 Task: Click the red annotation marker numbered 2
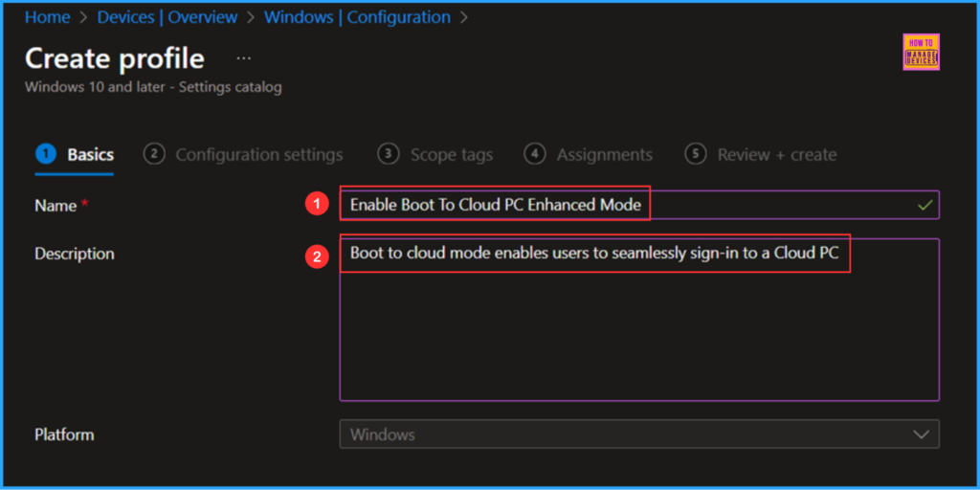tap(316, 256)
